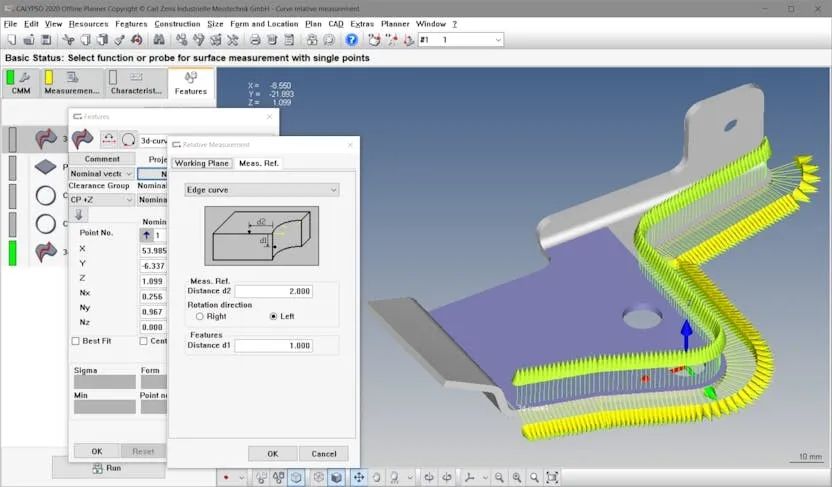Click the Run button
This screenshot has width=832, height=487.
click(x=108, y=468)
